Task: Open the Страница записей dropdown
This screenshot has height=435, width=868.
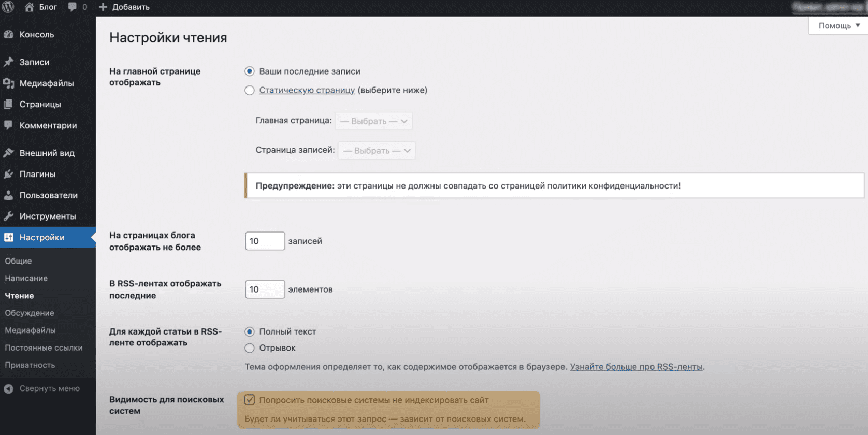Action: [x=377, y=151]
